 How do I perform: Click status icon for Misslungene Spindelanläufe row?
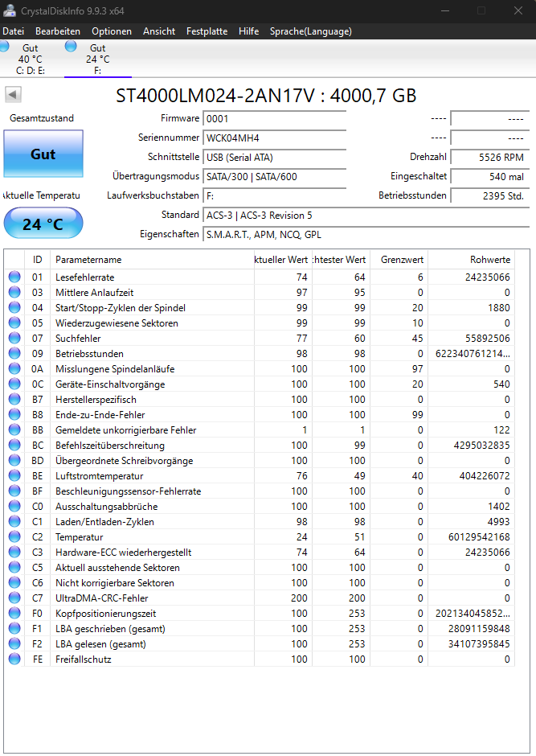pyautogui.click(x=14, y=368)
